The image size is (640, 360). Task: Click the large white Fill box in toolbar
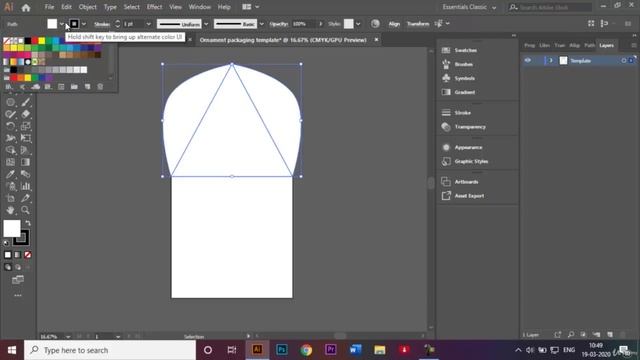(x=12, y=228)
